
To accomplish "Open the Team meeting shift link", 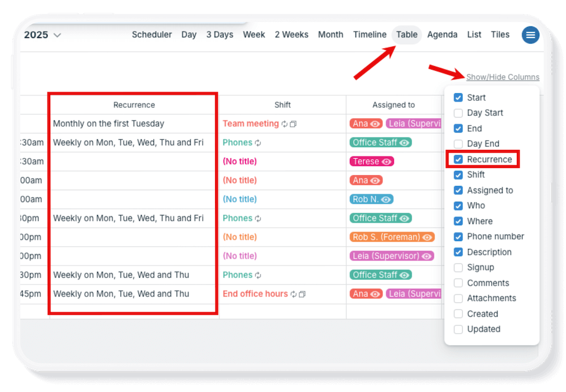I will pyautogui.click(x=251, y=123).
